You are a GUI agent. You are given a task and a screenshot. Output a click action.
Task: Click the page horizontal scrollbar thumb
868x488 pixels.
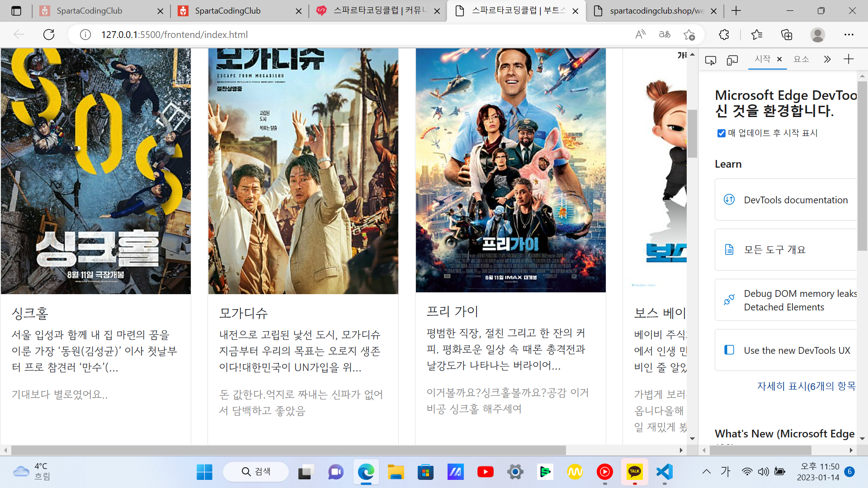click(288, 450)
